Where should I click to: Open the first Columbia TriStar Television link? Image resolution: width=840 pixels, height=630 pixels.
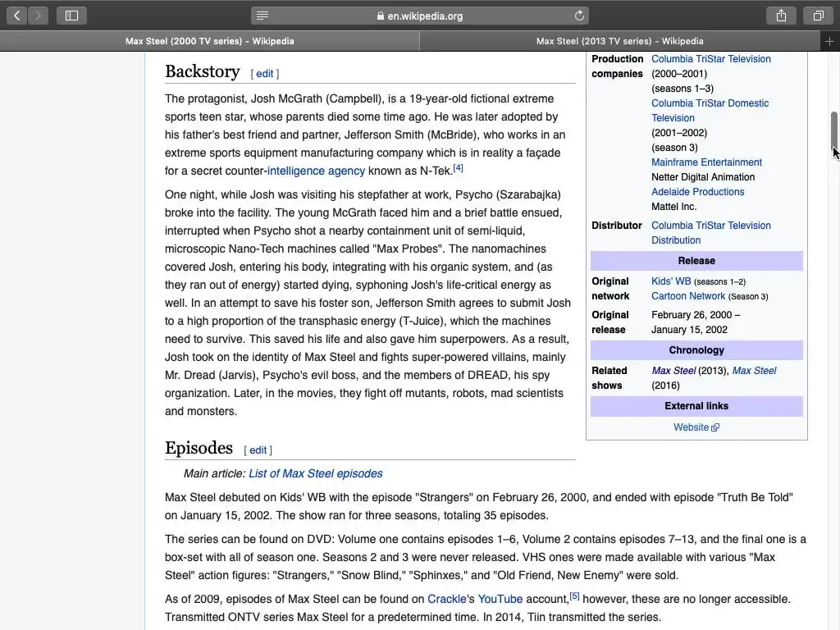point(711,59)
